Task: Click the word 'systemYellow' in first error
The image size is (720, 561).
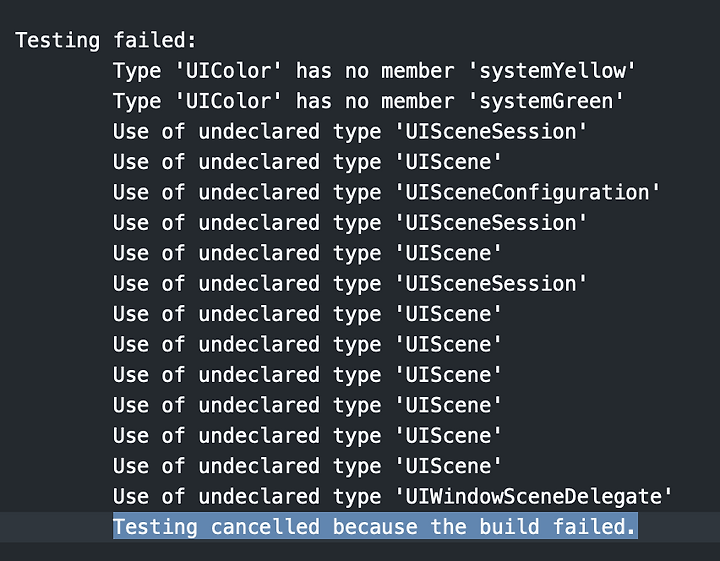Action: pyautogui.click(x=552, y=71)
